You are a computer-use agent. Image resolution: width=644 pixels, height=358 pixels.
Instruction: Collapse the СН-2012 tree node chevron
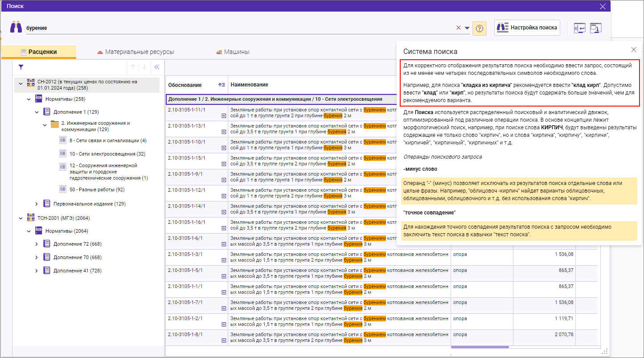pyautogui.click(x=21, y=83)
